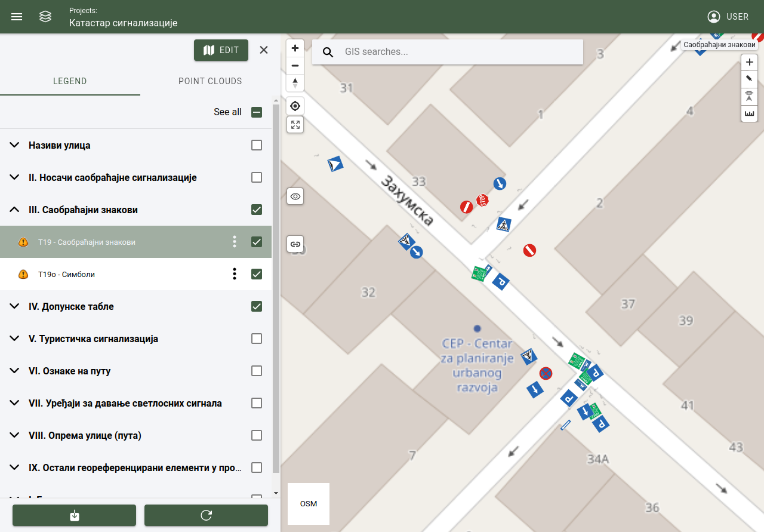Expand VII. Уређаји за давање светлосних сигнала

15,403
